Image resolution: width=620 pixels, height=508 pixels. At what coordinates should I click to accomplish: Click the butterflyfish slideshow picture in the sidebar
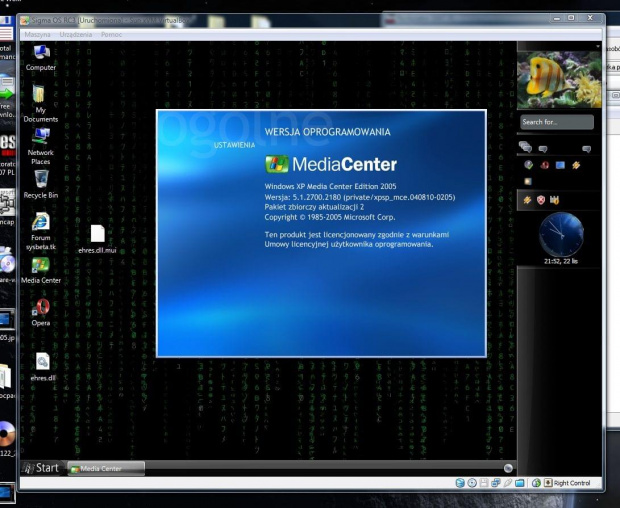(x=559, y=80)
